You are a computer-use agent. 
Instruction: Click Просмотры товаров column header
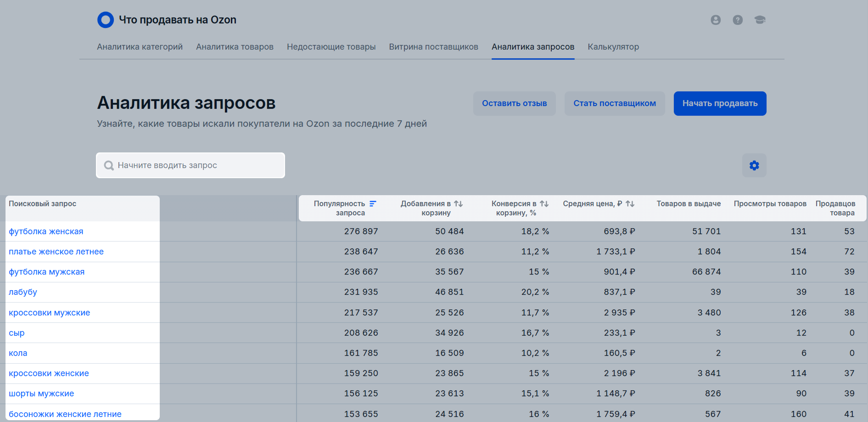(770, 203)
